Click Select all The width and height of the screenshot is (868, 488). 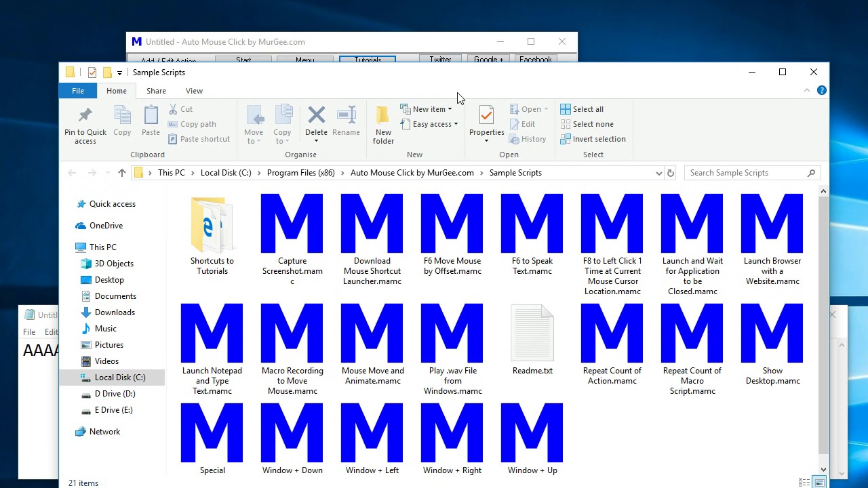pyautogui.click(x=582, y=109)
